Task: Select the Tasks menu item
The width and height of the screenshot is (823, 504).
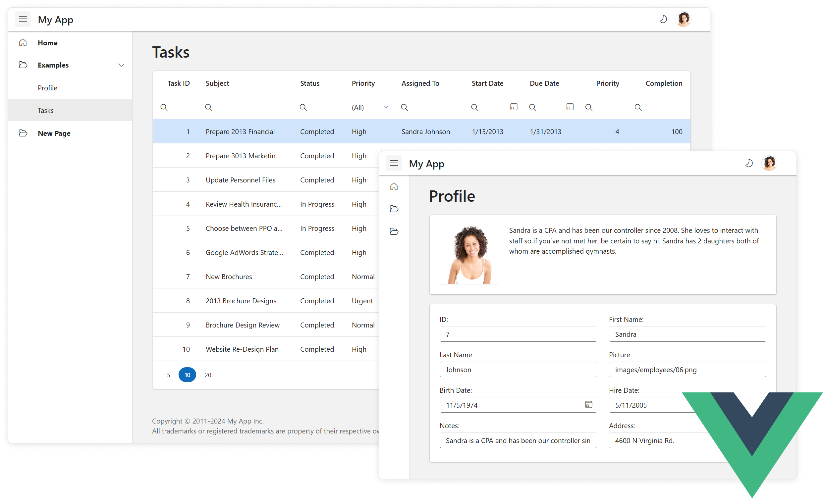Action: coord(45,110)
